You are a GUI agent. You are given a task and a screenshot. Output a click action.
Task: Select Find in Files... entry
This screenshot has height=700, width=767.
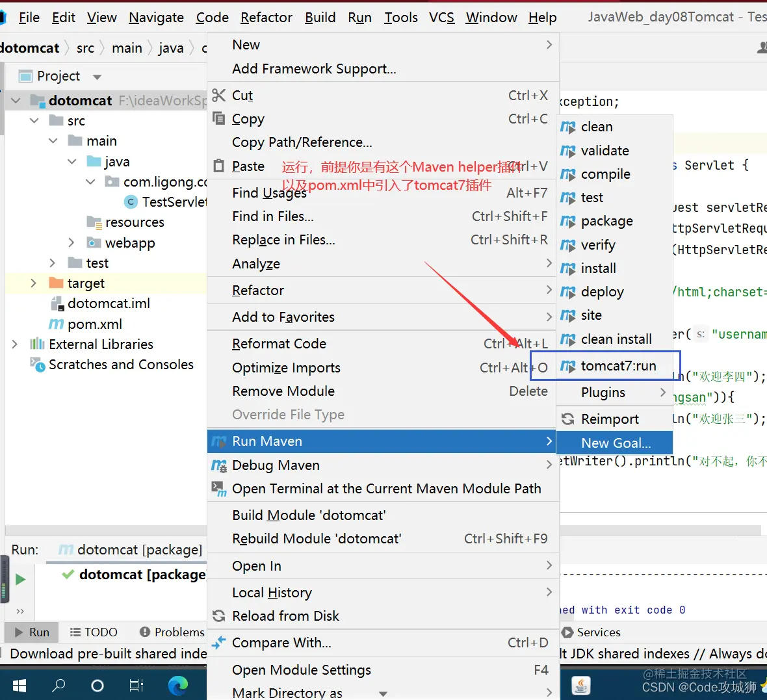[x=383, y=216]
